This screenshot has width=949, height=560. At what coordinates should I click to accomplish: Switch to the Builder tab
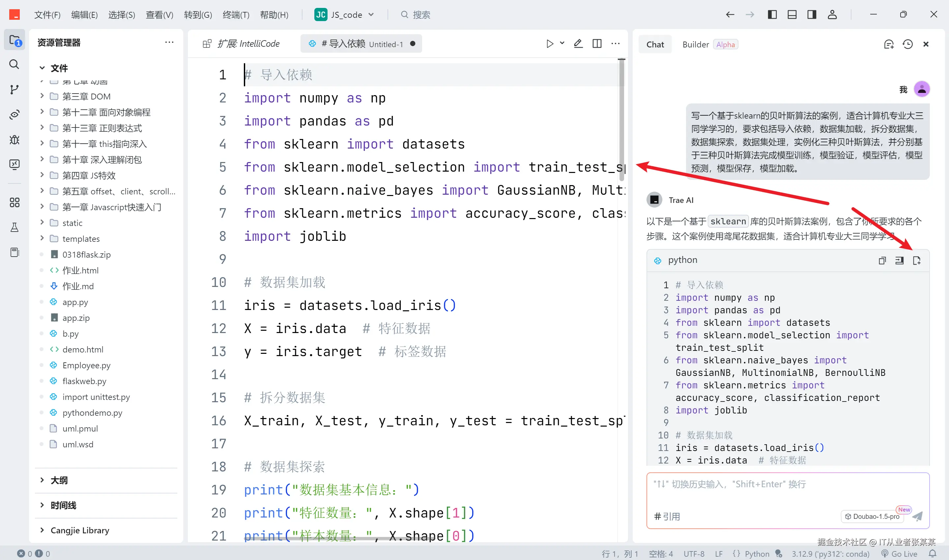tap(695, 44)
